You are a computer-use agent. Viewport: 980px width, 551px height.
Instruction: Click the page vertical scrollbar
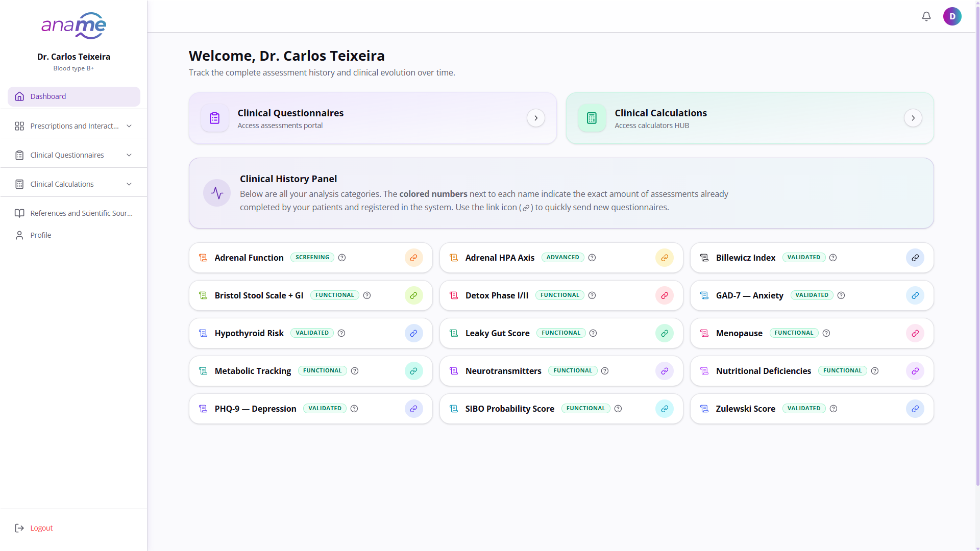pos(977,245)
